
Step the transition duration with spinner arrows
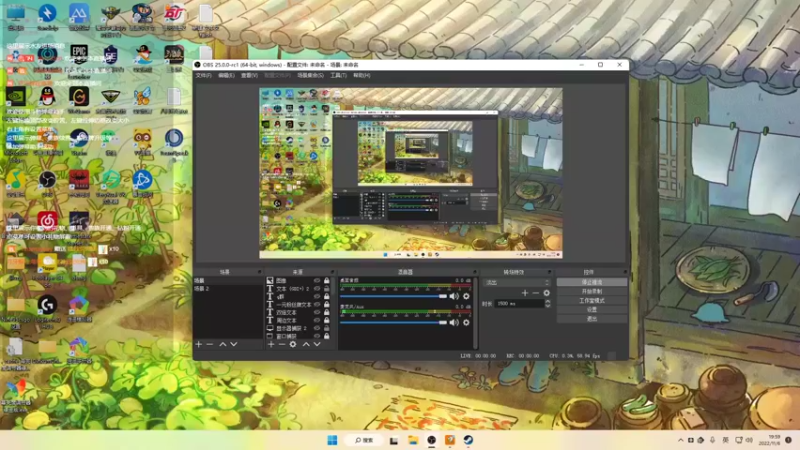[x=548, y=304]
